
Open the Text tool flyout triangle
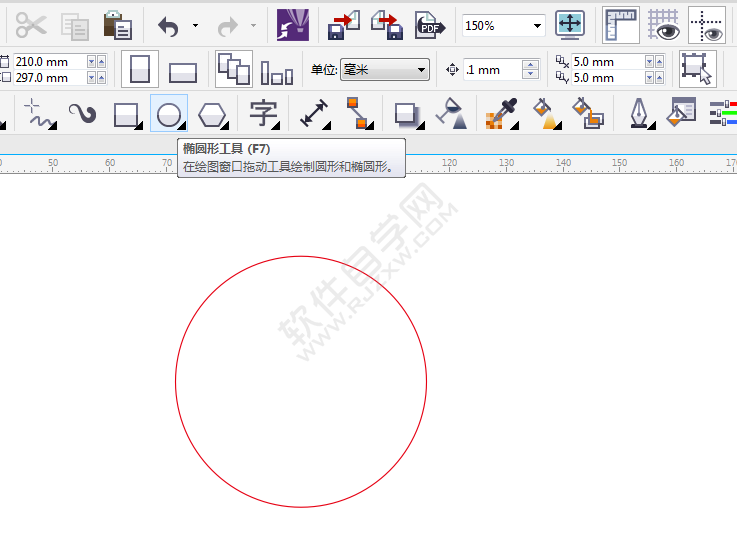(x=276, y=125)
